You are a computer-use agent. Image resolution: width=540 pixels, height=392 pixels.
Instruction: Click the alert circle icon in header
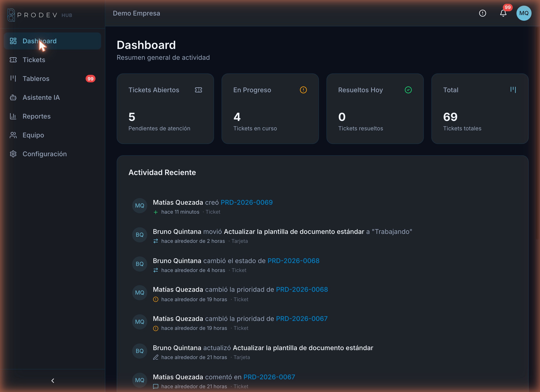point(482,13)
